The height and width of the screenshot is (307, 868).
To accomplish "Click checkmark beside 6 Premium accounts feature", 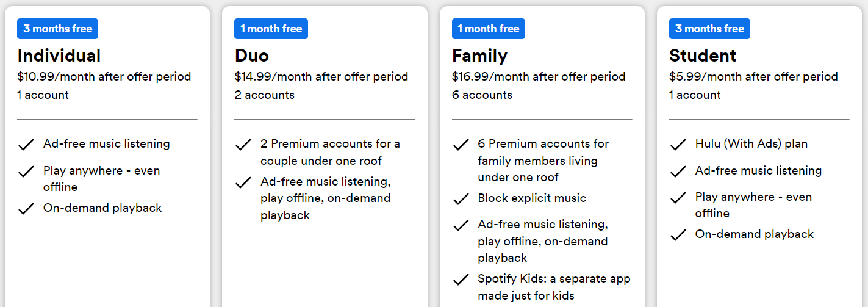I will pos(461,145).
